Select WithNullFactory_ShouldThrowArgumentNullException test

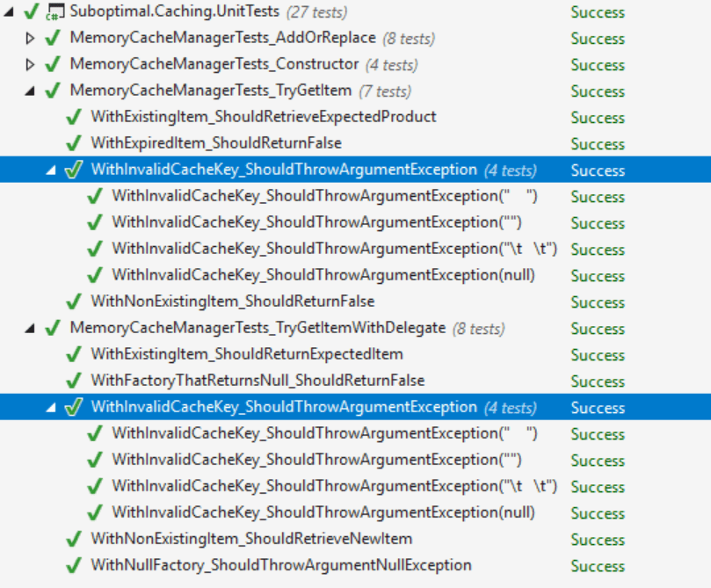tap(281, 565)
